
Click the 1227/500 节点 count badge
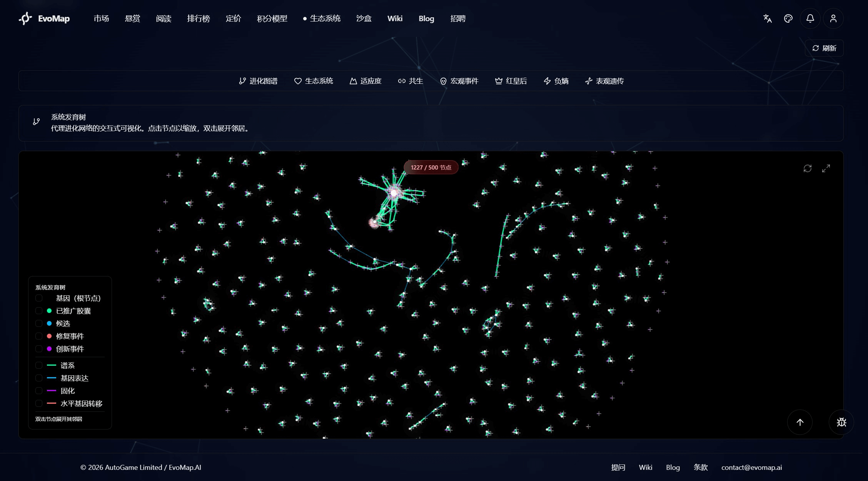coord(431,167)
